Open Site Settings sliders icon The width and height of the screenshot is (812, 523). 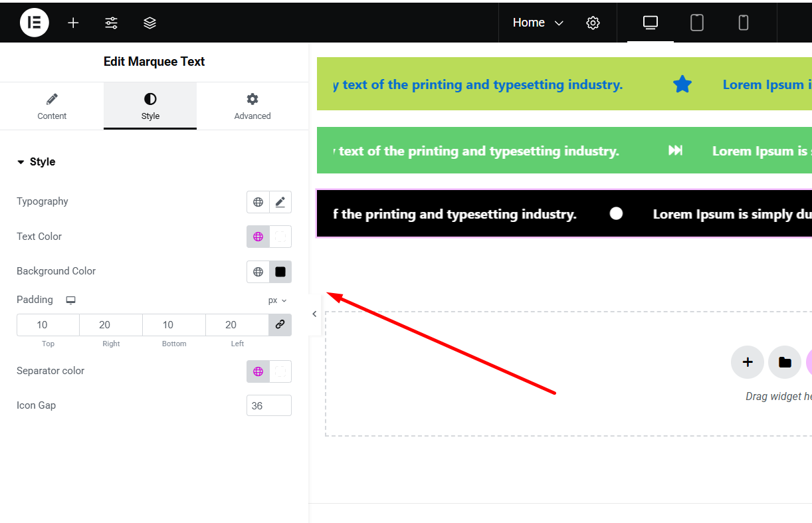111,23
